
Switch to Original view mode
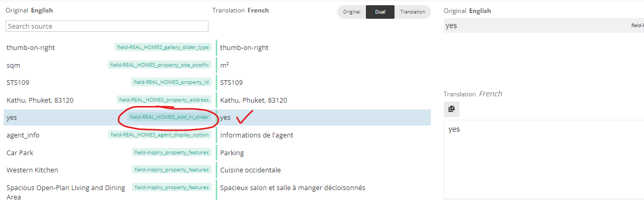(351, 12)
